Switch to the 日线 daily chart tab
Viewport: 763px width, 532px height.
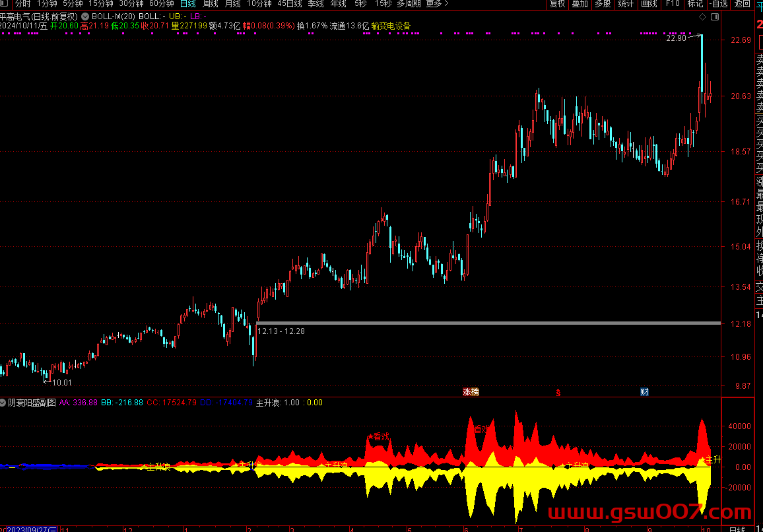point(188,4)
